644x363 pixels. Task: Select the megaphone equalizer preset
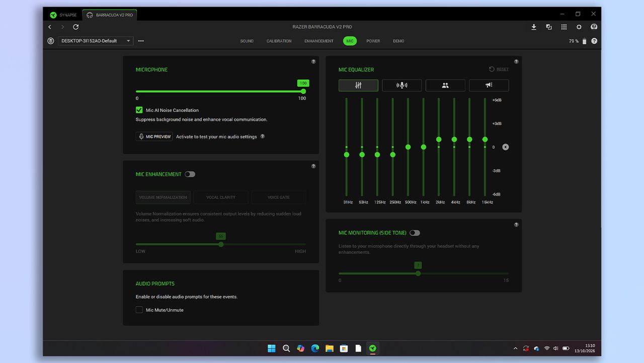click(x=489, y=86)
